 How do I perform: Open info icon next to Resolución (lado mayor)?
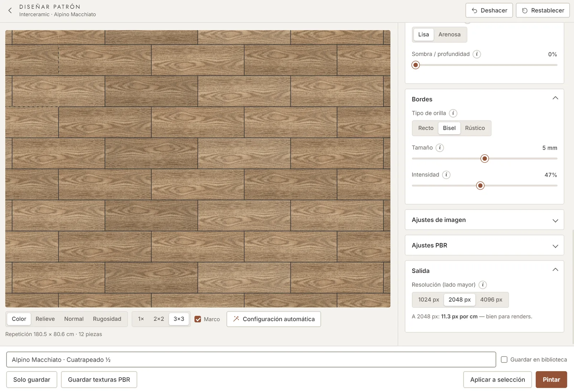pos(483,285)
